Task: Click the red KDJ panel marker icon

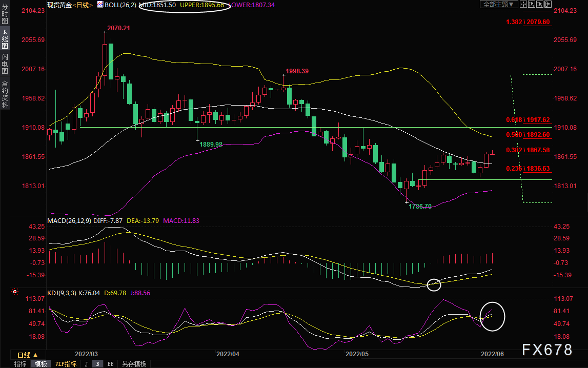Action: 15,292
